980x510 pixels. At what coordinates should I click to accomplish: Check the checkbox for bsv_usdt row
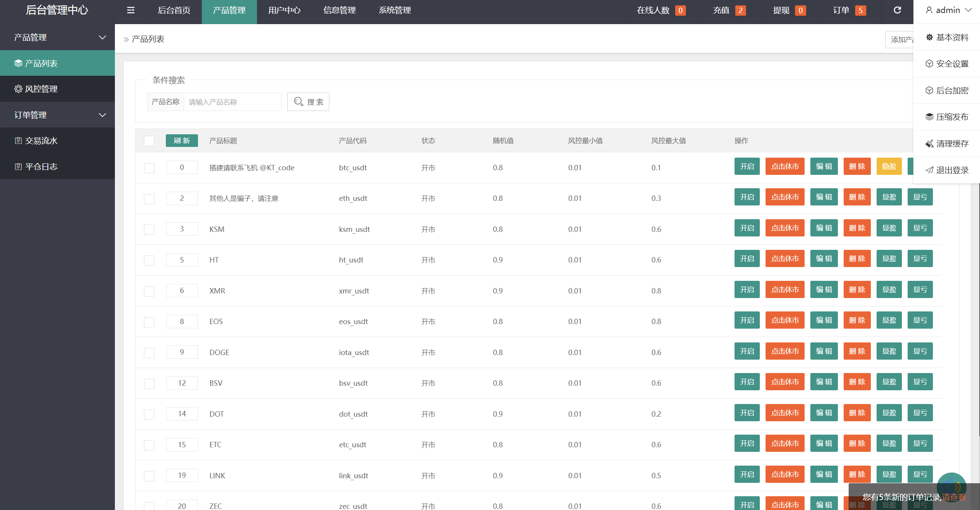[x=149, y=384]
